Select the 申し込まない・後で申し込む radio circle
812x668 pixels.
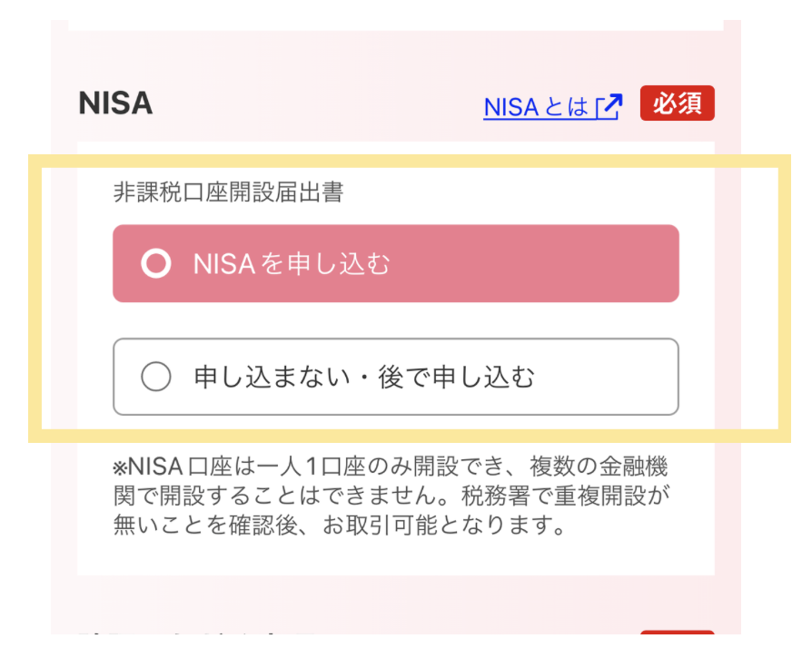tap(156, 376)
